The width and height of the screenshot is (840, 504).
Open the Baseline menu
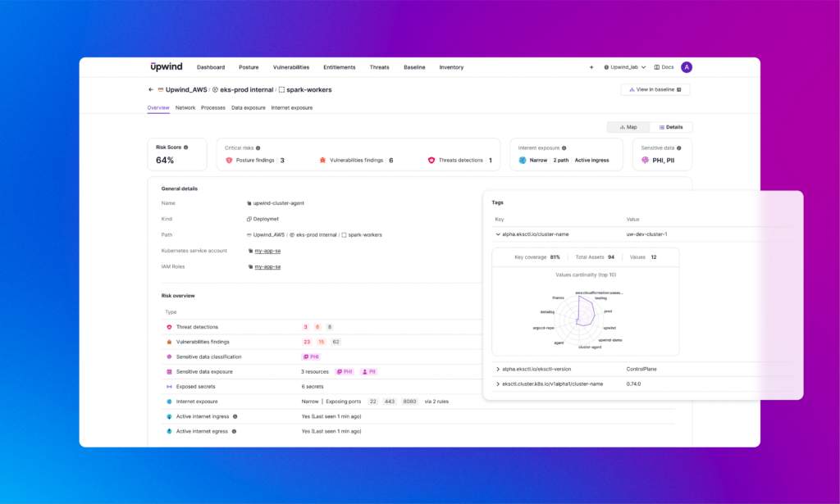[414, 67]
